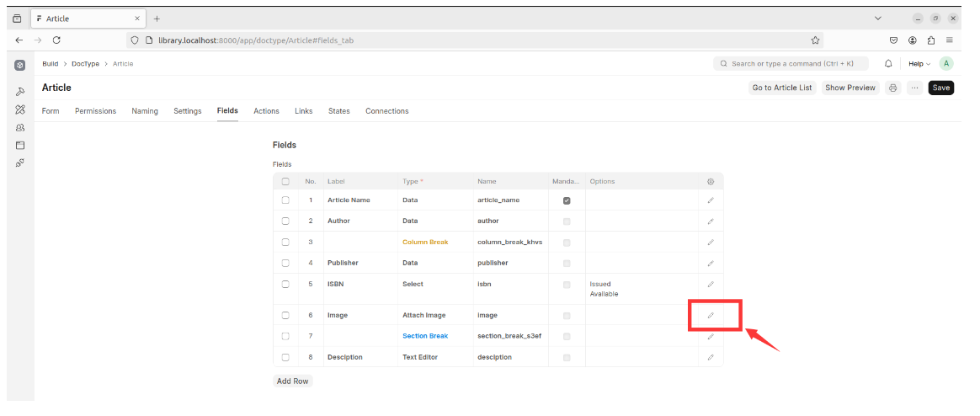This screenshot has width=980, height=416.
Task: Select the checkbox for Author row
Action: point(285,221)
